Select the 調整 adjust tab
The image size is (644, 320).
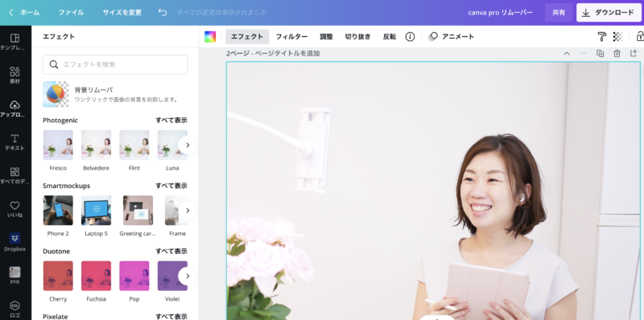[x=326, y=36]
